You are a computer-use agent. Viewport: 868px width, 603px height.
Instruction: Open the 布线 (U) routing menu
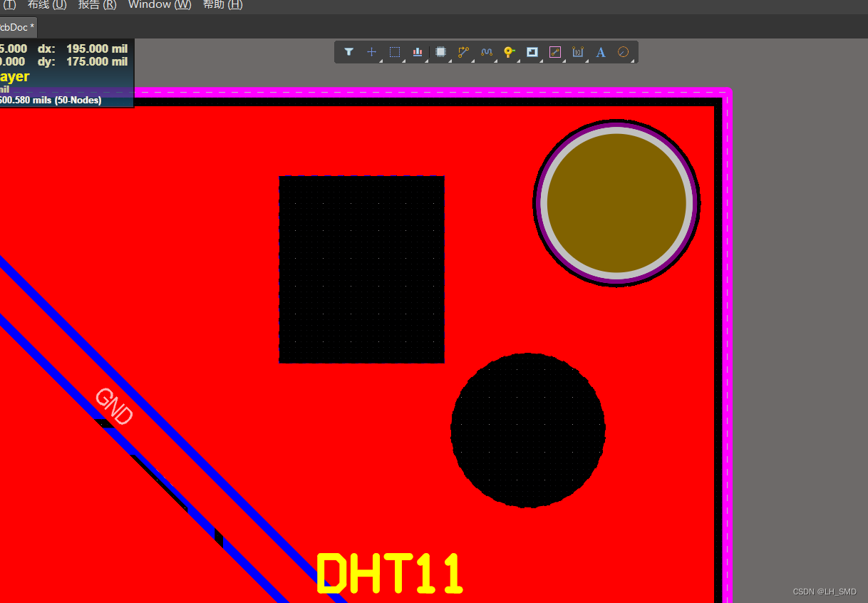pos(47,5)
